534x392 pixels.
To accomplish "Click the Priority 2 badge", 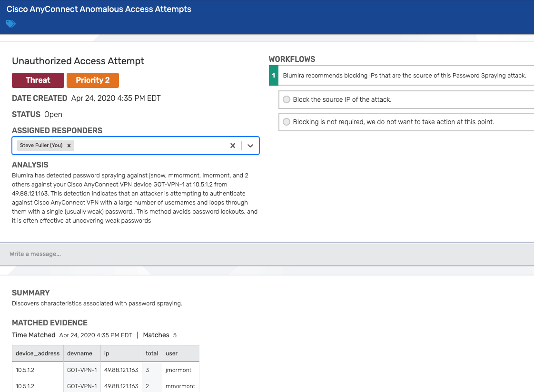I will pos(92,80).
